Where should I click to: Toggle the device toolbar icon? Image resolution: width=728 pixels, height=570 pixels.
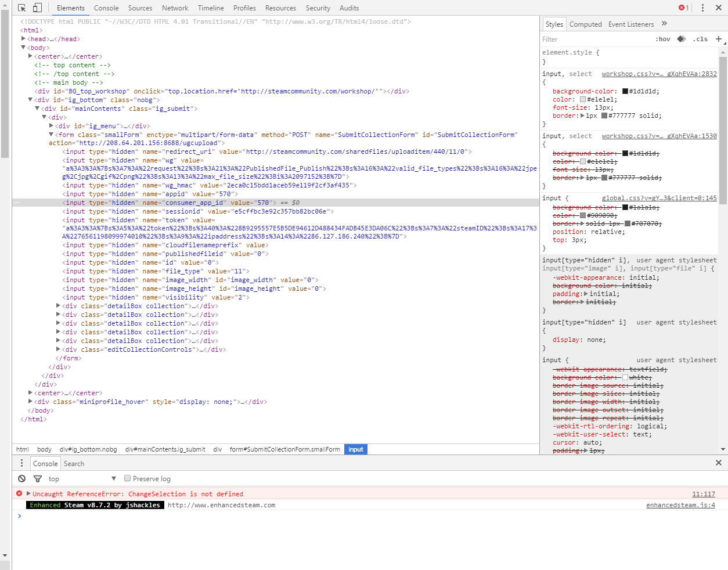click(x=37, y=8)
